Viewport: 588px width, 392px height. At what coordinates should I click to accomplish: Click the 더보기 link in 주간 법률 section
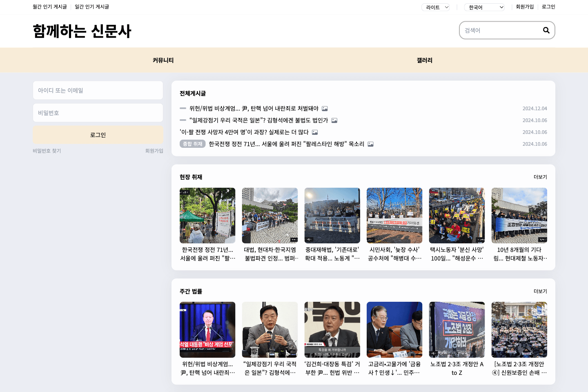[x=541, y=291]
